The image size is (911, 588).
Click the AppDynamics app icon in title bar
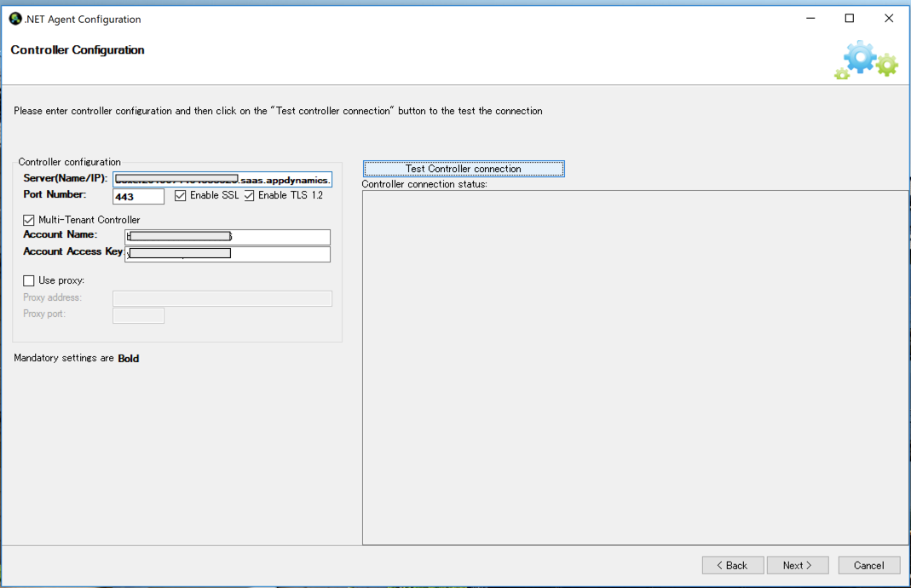[15, 19]
